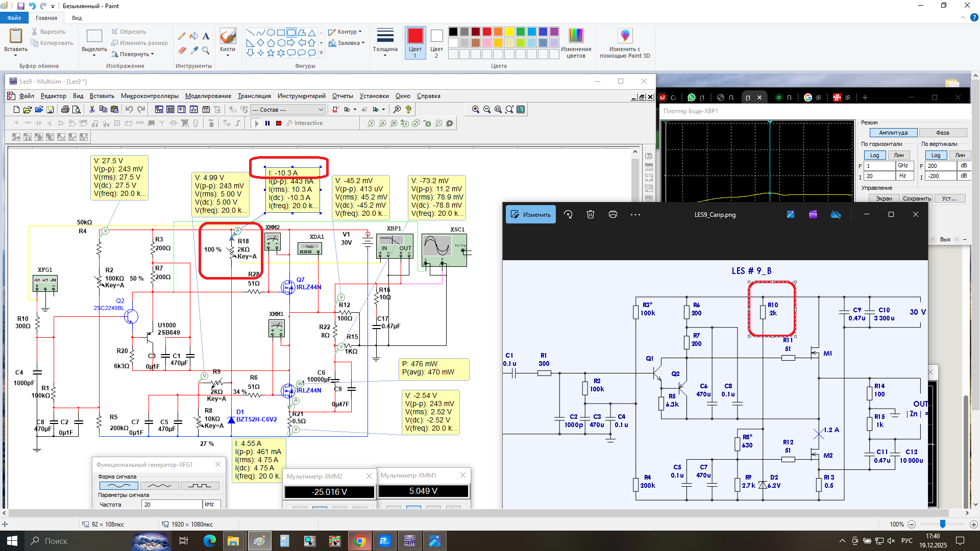This screenshot has height=551, width=980.
Task: Set horizontal axis to Log in Bode plotter
Action: (x=875, y=155)
